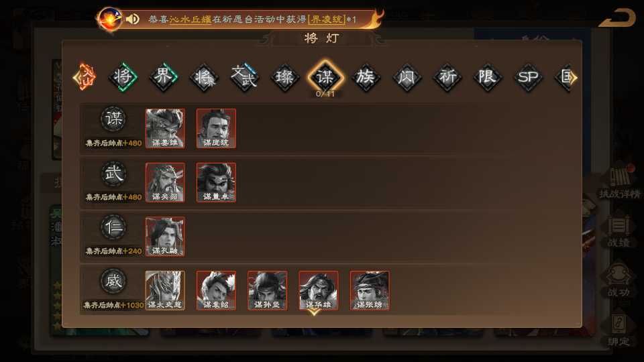Click the 威 group round badge

coord(113,282)
